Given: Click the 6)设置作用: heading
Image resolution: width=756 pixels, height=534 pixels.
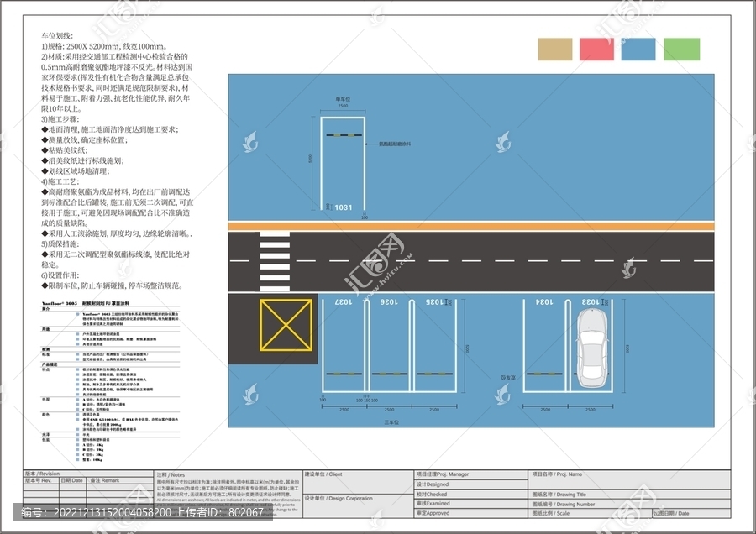Looking at the screenshot, I should pos(60,275).
